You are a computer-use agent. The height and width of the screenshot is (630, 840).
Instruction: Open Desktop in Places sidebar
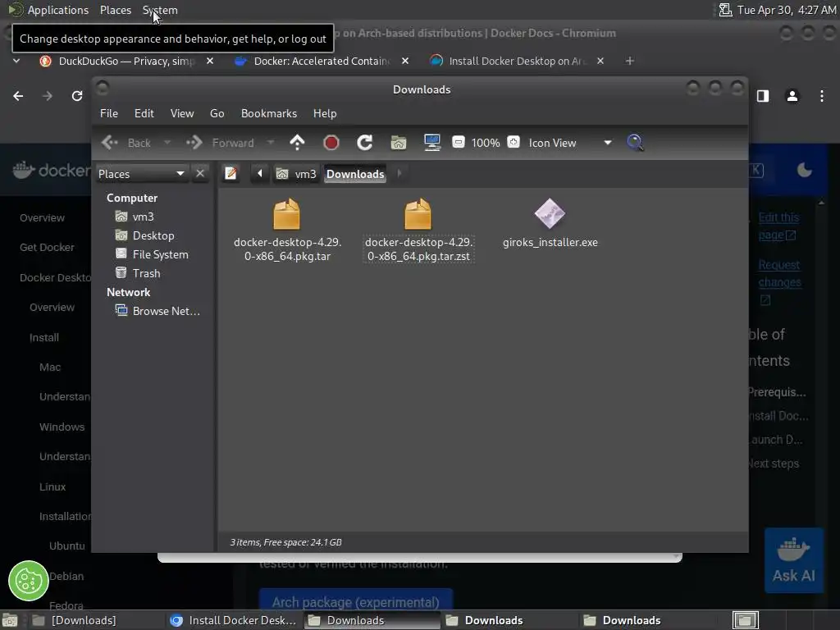coord(145,235)
